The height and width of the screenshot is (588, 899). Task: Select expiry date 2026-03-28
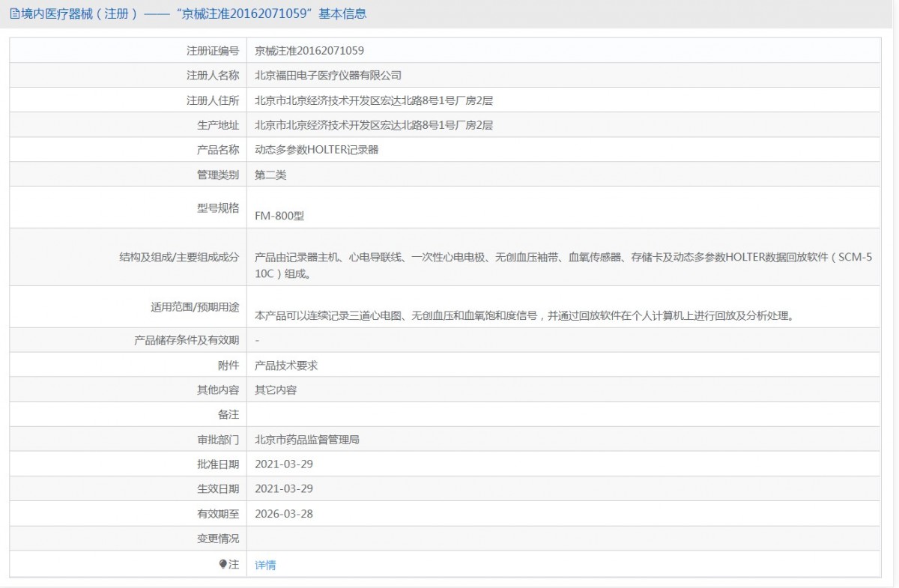click(284, 514)
